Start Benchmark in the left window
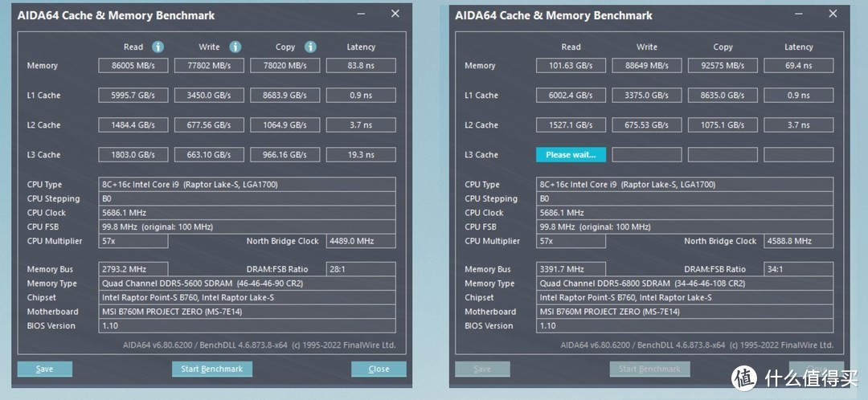The image size is (868, 400). click(212, 369)
